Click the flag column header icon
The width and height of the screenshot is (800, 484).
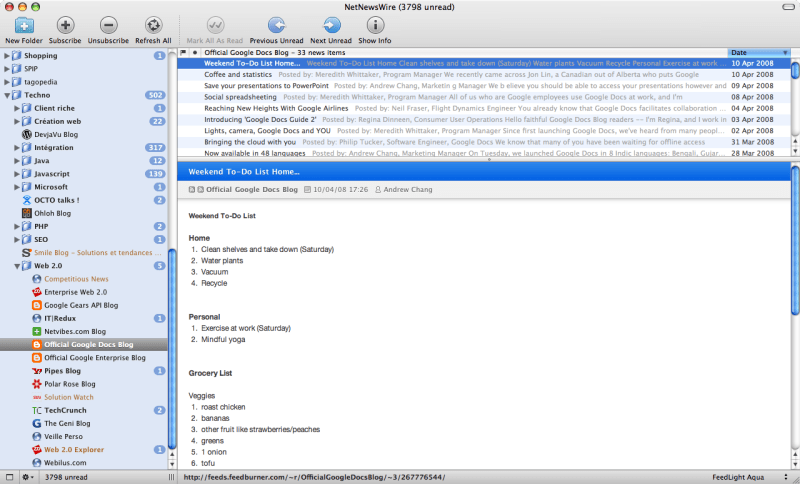tap(183, 53)
